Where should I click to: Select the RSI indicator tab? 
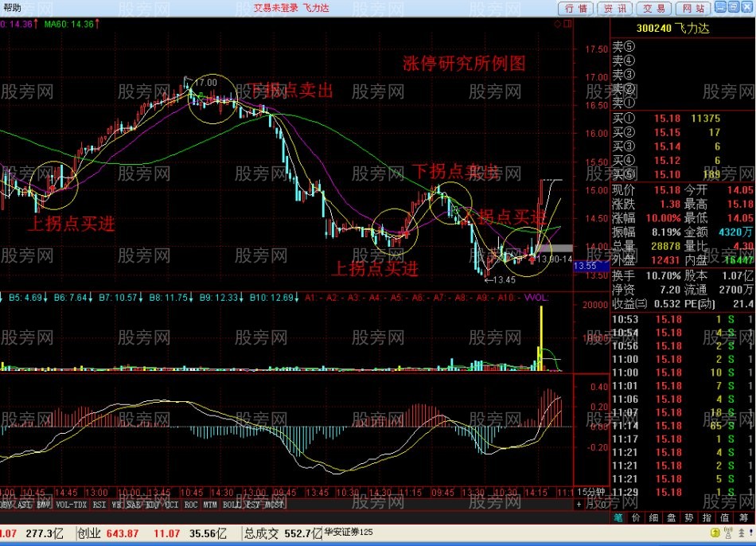point(99,505)
